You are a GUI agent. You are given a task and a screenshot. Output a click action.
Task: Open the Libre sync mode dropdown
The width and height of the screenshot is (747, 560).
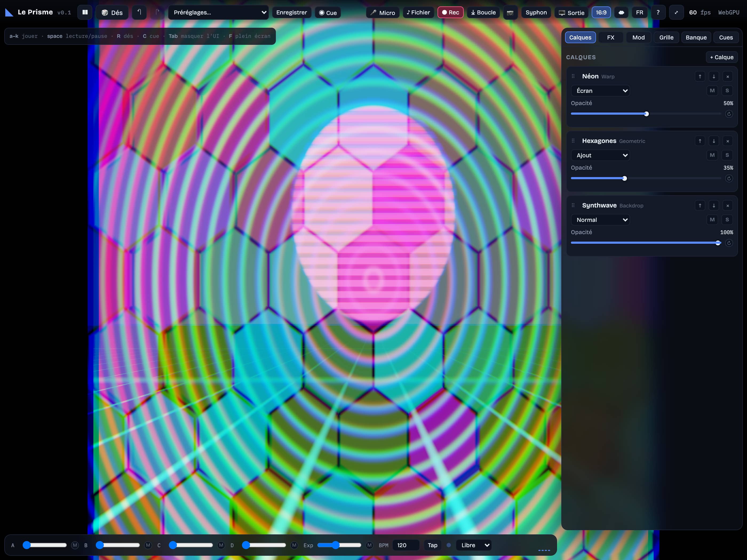point(474,545)
